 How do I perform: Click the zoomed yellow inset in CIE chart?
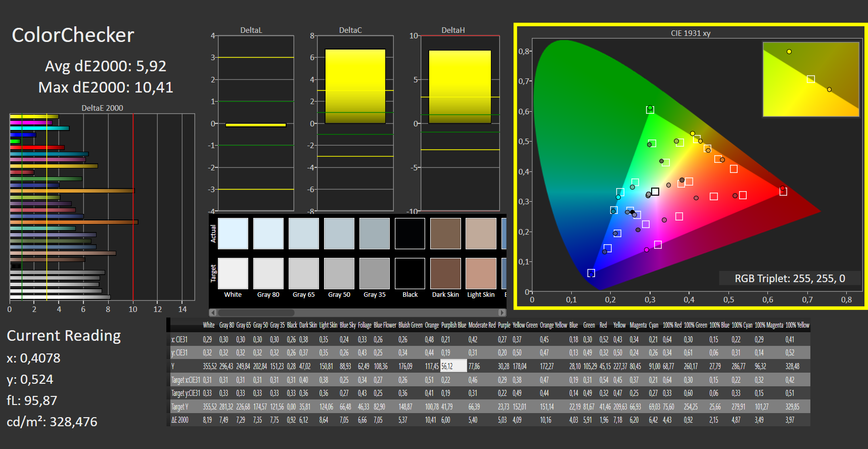pyautogui.click(x=811, y=79)
